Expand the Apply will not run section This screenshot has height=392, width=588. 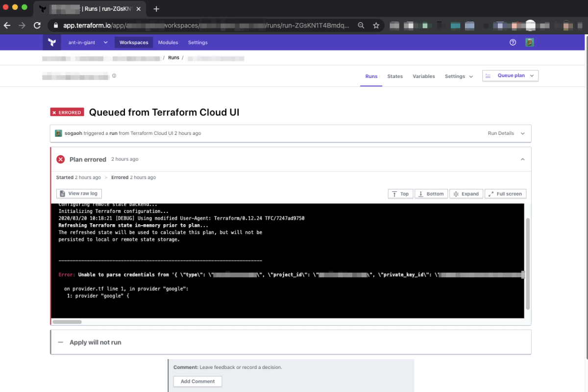291,342
